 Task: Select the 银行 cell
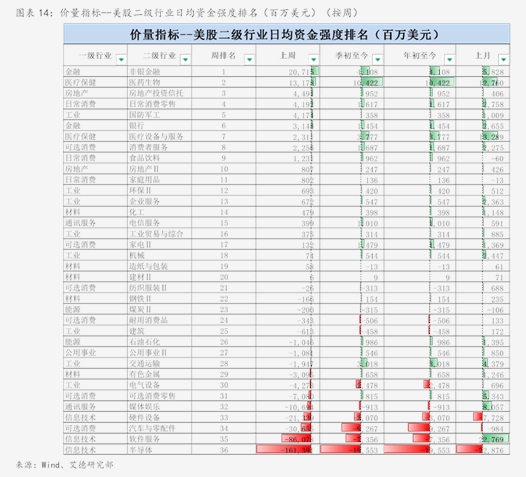[160, 125]
